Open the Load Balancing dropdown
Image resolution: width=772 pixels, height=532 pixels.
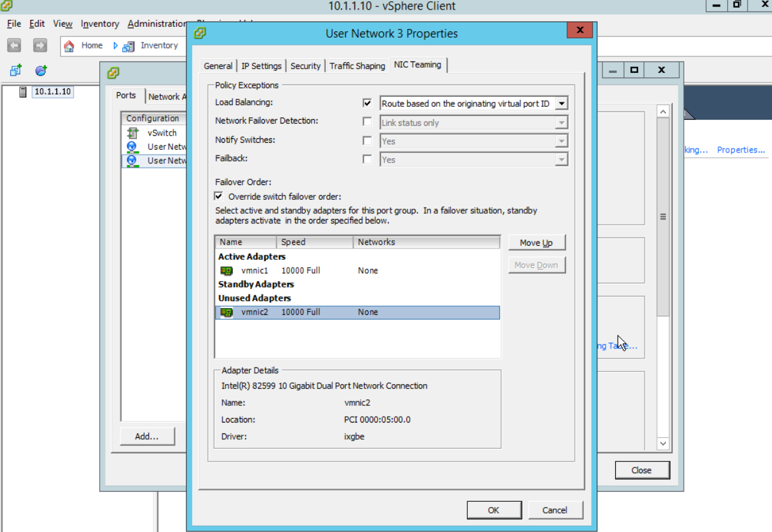coord(561,103)
